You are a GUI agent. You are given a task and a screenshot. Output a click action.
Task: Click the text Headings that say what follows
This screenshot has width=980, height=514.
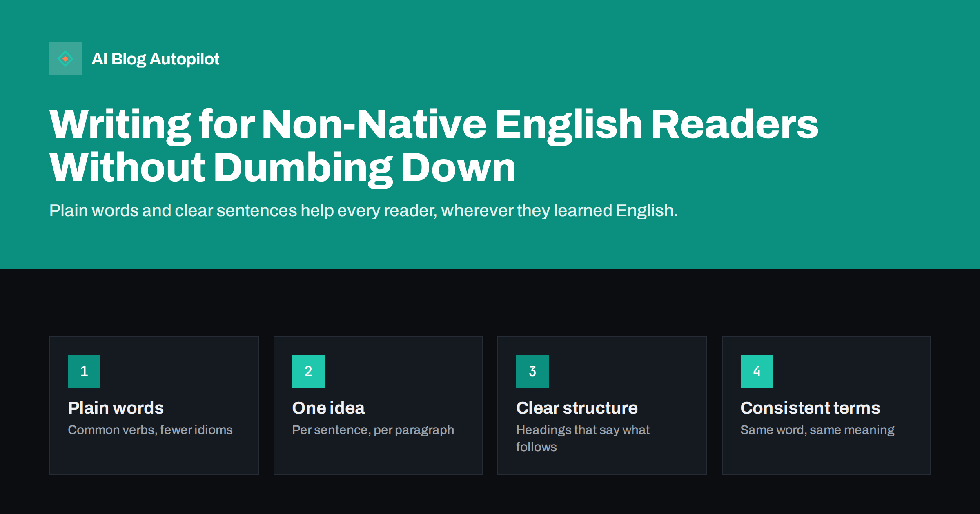(x=583, y=439)
